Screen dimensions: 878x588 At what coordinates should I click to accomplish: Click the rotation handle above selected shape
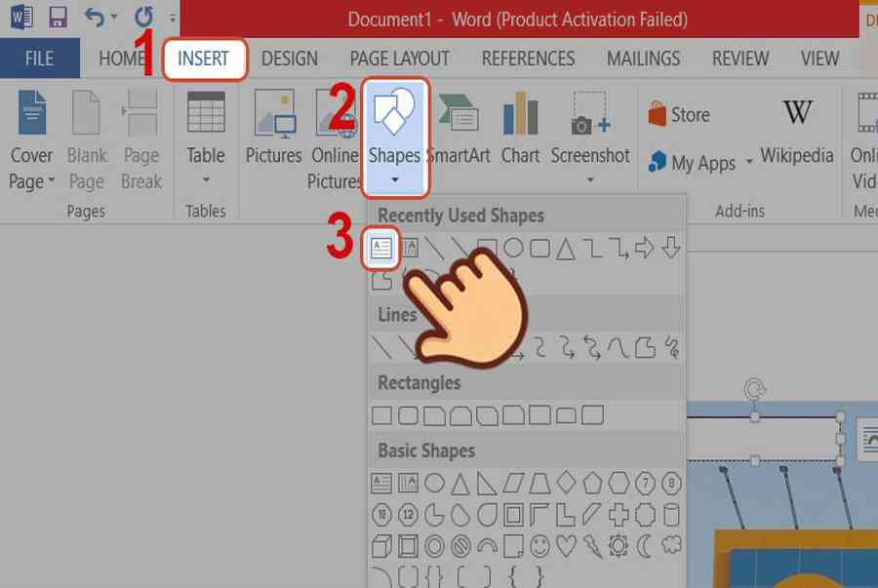click(754, 388)
